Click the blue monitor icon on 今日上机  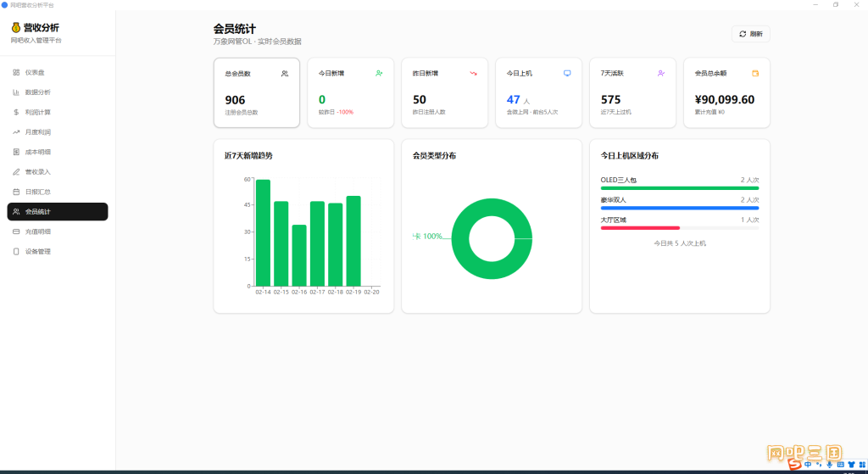pyautogui.click(x=567, y=73)
